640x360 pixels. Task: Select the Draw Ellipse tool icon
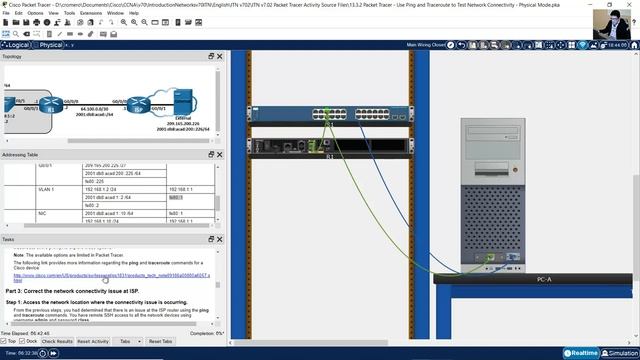[x=80, y=34]
